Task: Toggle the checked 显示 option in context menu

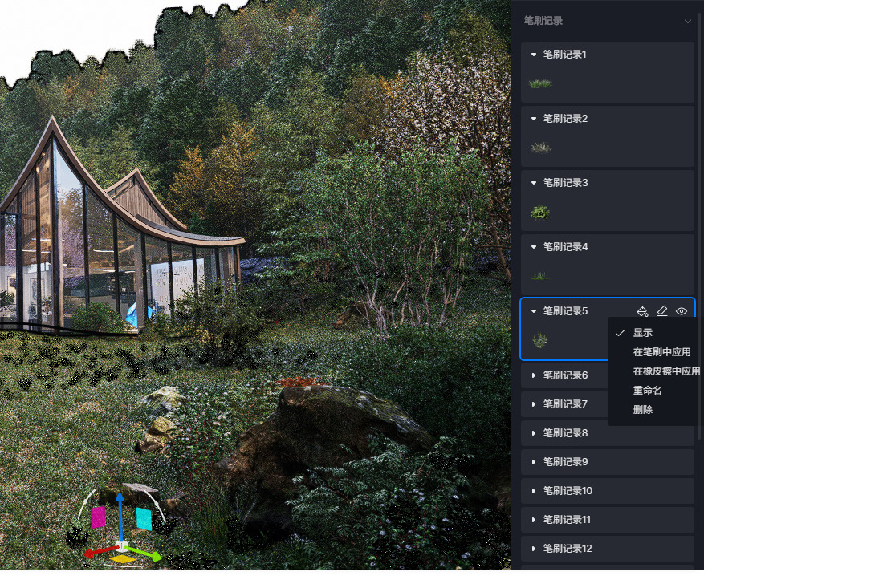Action: [x=642, y=333]
